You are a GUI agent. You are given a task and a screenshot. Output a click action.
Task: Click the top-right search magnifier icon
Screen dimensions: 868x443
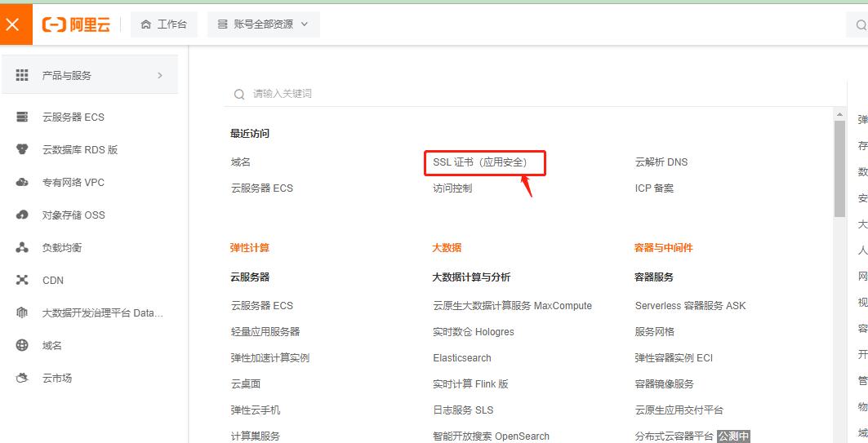[861, 25]
